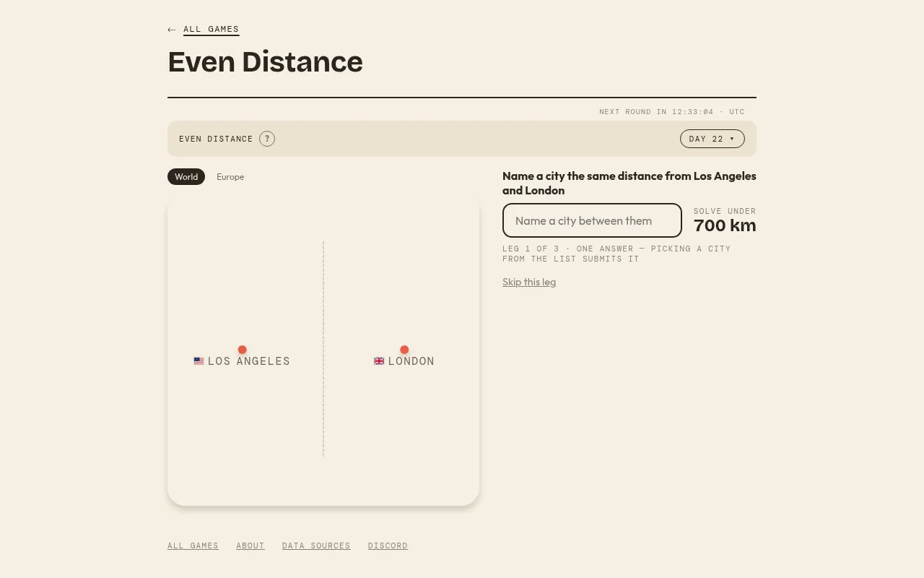This screenshot has width=924, height=578.
Task: Click the 'EVEN DISTANCE' label in the game bar
Action: click(x=216, y=139)
